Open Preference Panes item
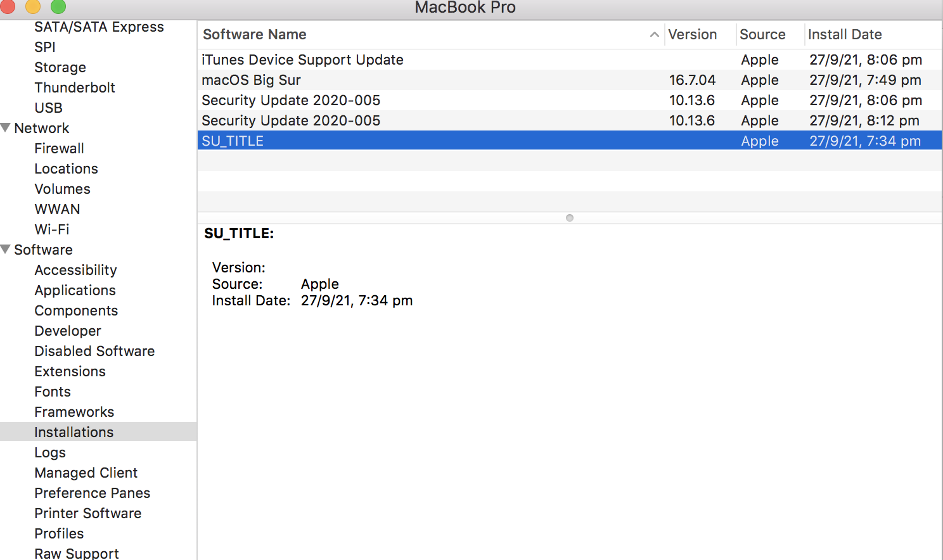Viewport: 943px width, 560px height. [92, 493]
